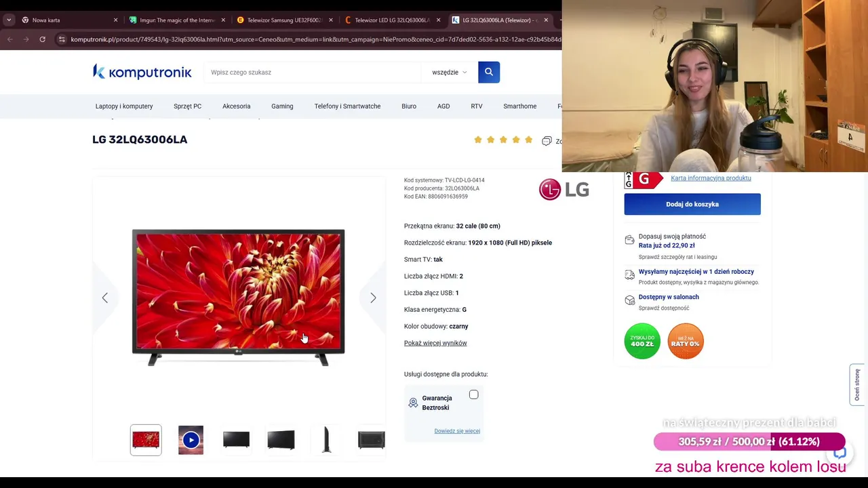
Task: Tick the Gwarancja Beztroski checkbox
Action: [473, 394]
